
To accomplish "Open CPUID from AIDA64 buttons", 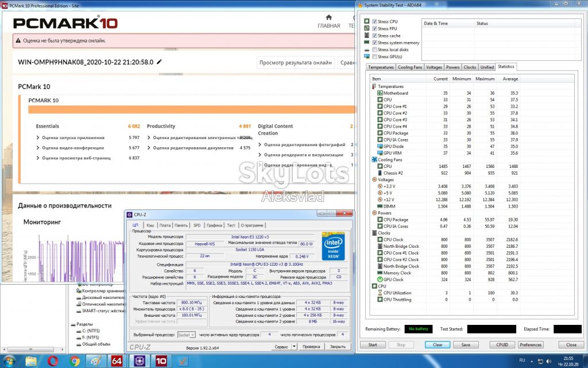I will 502,345.
